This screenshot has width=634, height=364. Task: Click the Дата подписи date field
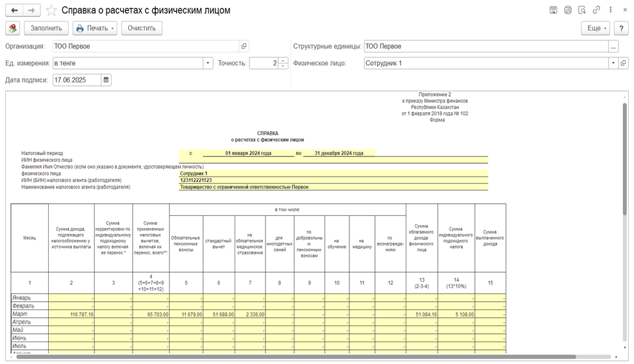pos(77,80)
